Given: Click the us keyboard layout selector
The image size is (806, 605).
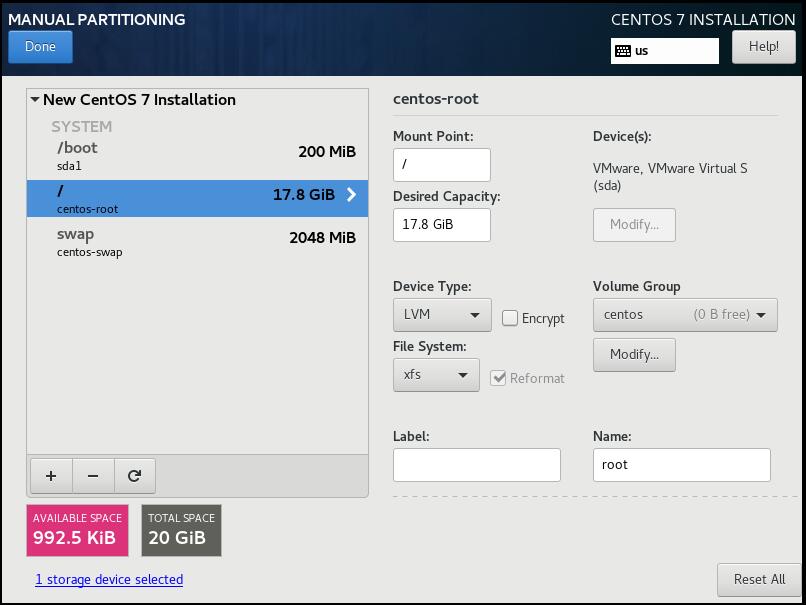Looking at the screenshot, I should pos(665,51).
